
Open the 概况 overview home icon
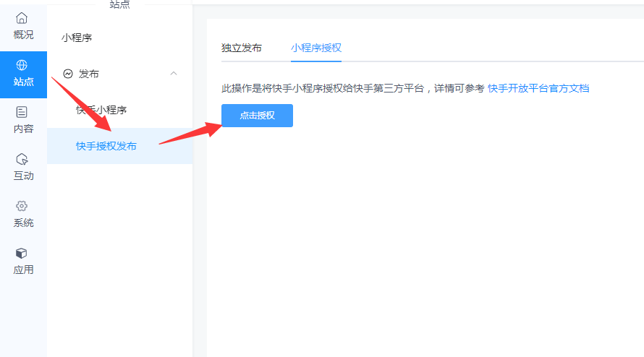tap(22, 18)
